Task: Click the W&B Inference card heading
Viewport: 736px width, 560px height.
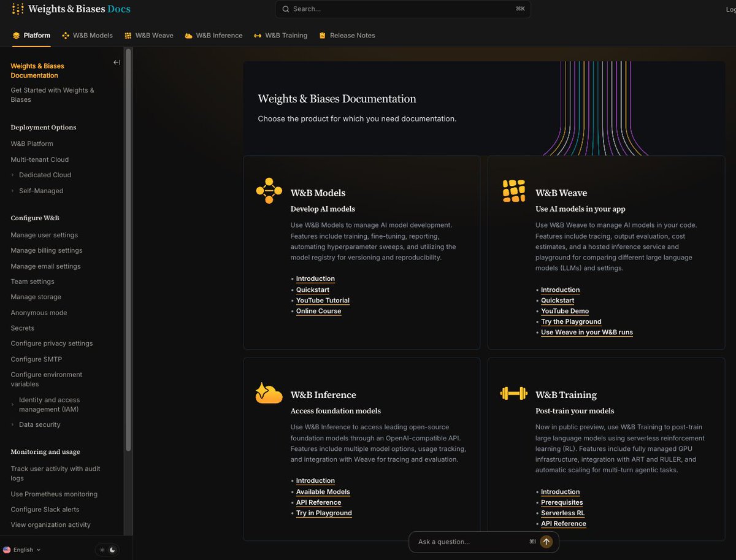Action: pyautogui.click(x=323, y=395)
